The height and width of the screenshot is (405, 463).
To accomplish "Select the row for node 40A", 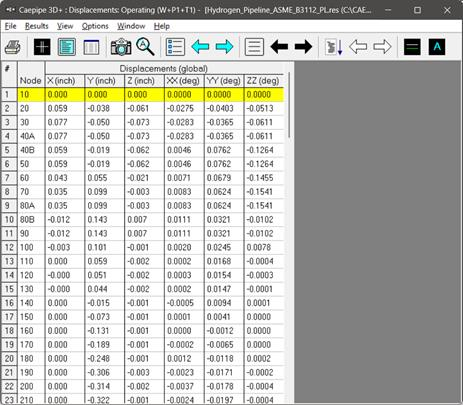I will click(x=143, y=136).
